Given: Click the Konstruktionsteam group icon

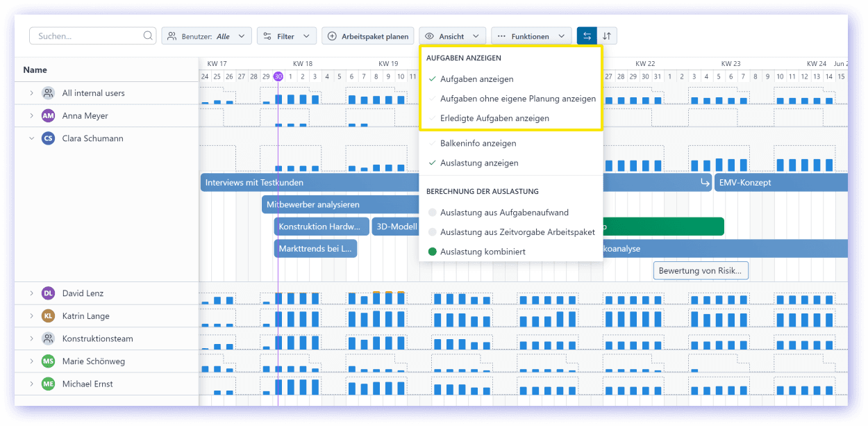Looking at the screenshot, I should pos(48,338).
